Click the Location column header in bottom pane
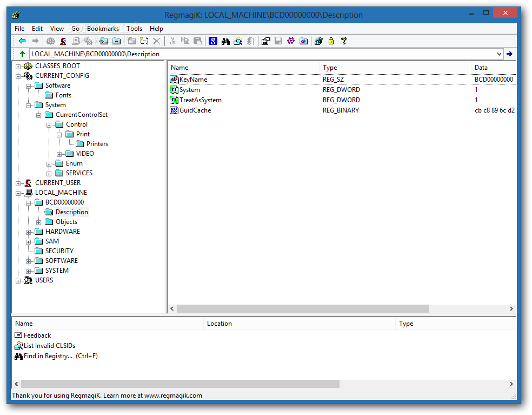The width and height of the screenshot is (532, 415). click(x=300, y=324)
